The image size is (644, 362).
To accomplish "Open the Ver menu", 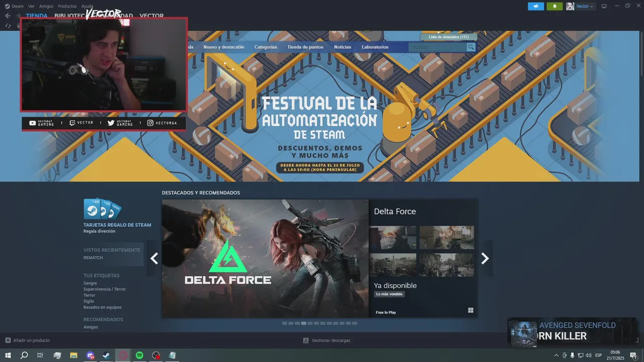I will click(31, 6).
